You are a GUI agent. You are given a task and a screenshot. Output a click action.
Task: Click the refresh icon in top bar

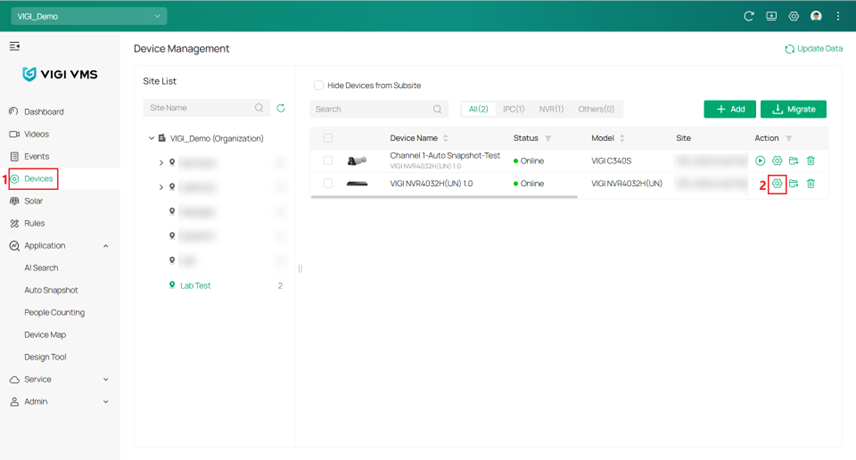(748, 16)
